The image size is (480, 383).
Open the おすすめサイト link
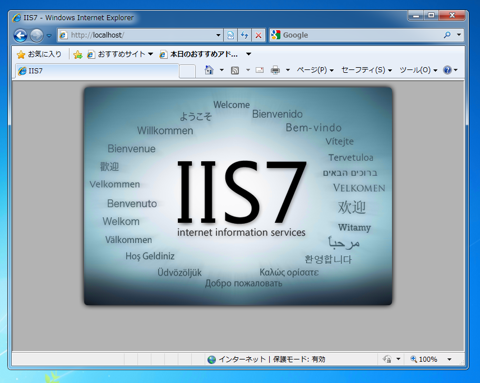[x=116, y=54]
